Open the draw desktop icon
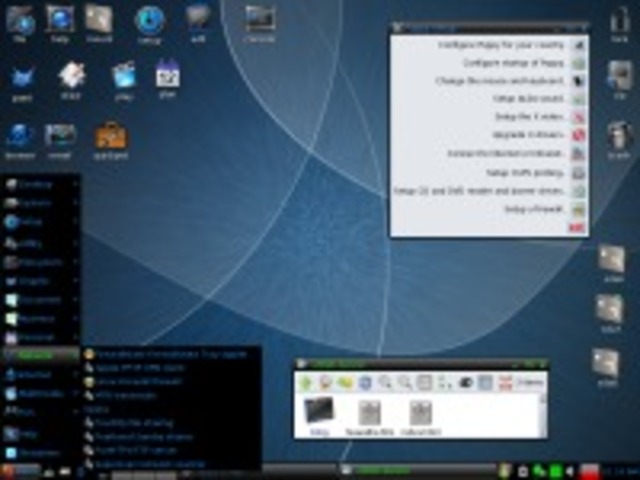The width and height of the screenshot is (640, 480). pos(71,80)
